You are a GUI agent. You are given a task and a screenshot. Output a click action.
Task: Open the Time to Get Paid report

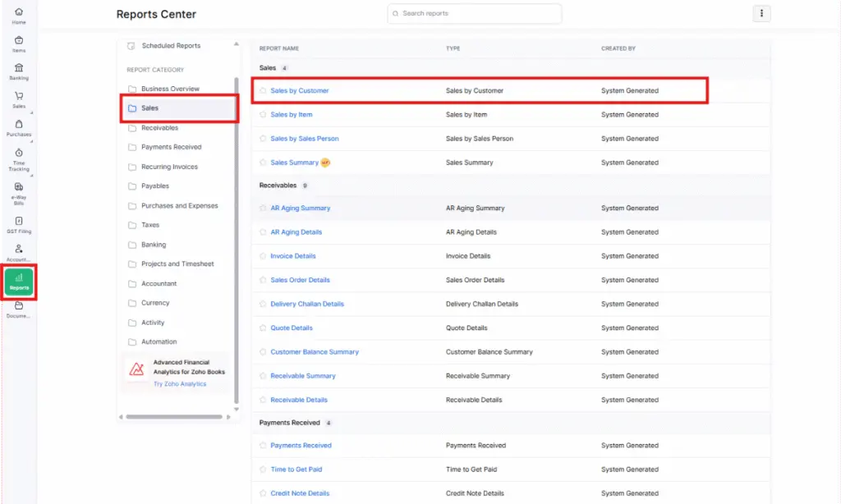coord(296,470)
